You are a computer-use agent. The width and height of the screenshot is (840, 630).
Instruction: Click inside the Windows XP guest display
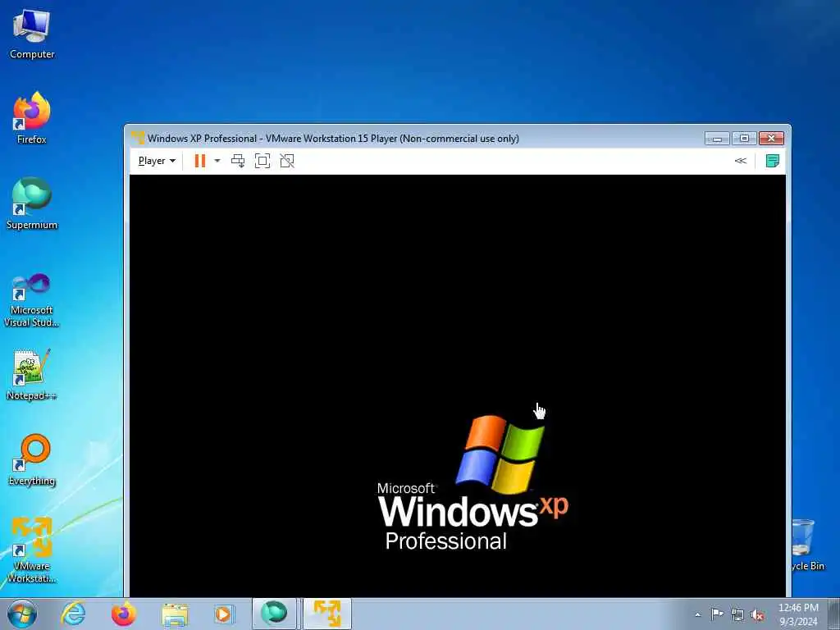458,386
